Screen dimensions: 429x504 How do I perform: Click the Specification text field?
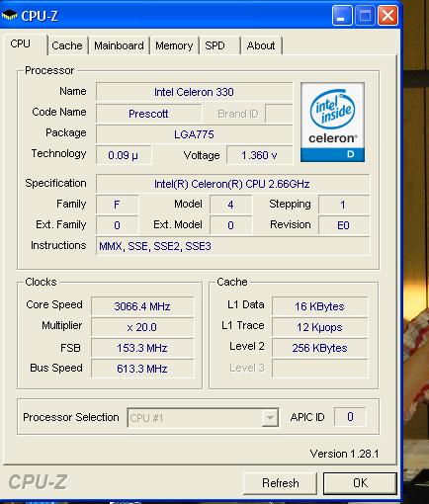tap(232, 184)
